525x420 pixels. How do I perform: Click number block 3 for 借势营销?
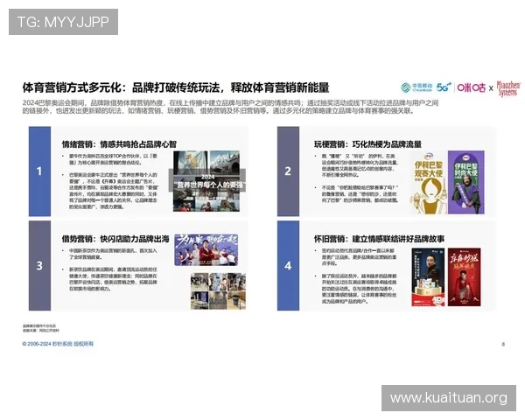pos(39,266)
